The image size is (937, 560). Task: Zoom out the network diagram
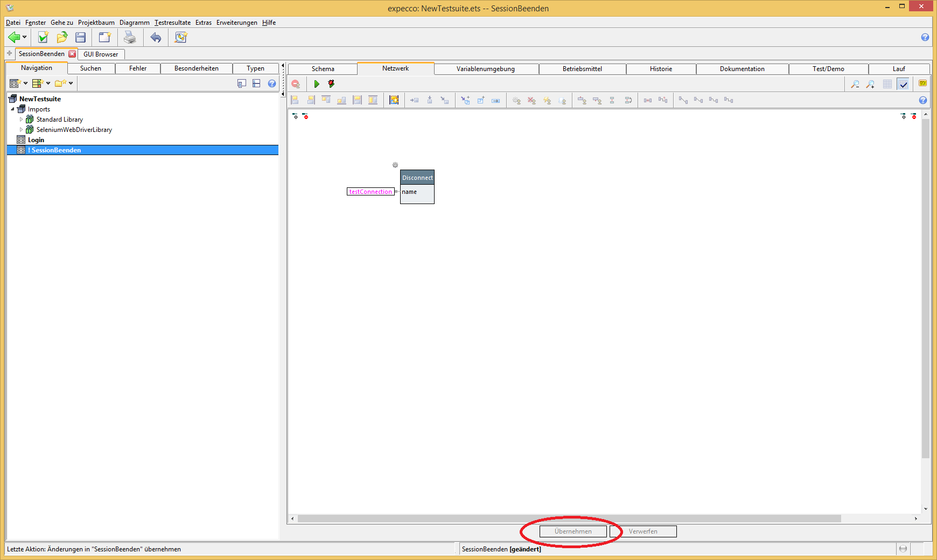point(855,84)
